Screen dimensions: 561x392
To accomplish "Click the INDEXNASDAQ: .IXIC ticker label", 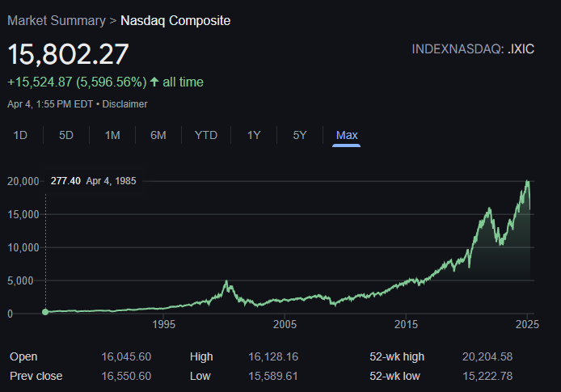I will coord(473,49).
